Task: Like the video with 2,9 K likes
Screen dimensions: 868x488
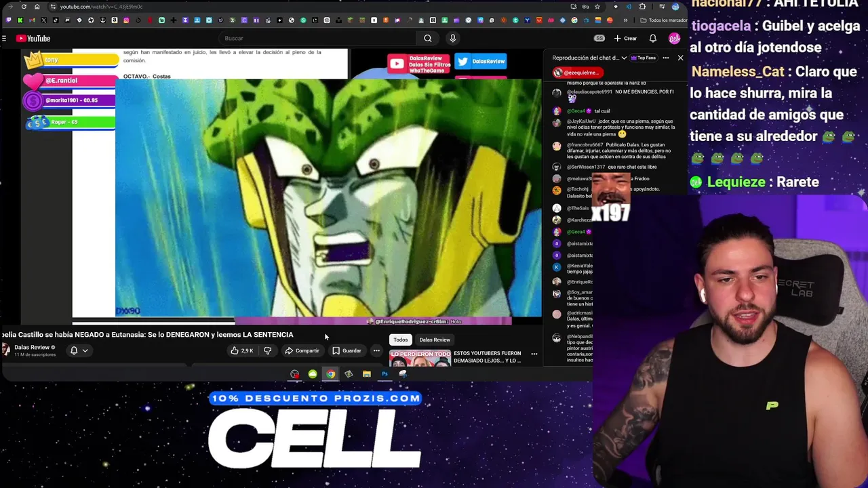Action: [x=241, y=350]
